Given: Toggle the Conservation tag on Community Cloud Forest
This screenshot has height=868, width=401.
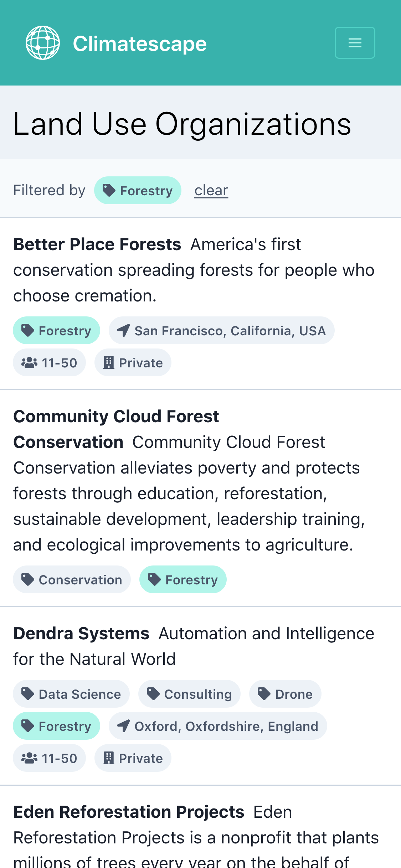Looking at the screenshot, I should point(72,579).
